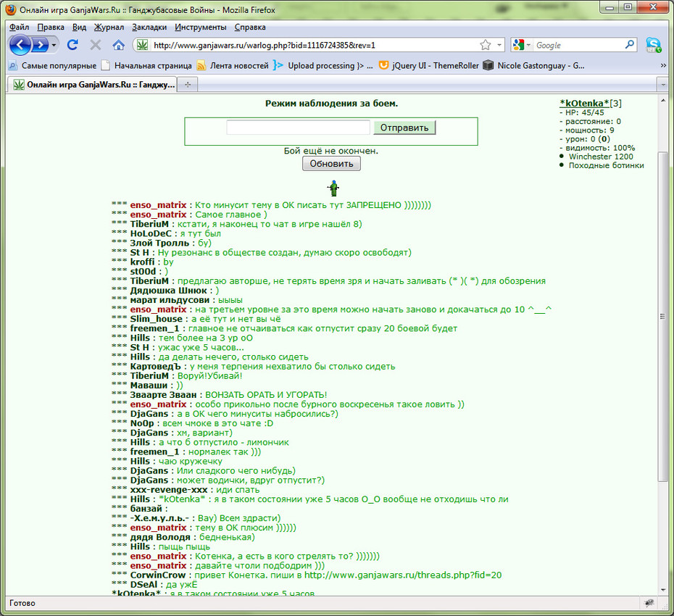Open the jQuery UI - ThemeRoller bookmark
The height and width of the screenshot is (616, 674).
(x=428, y=65)
